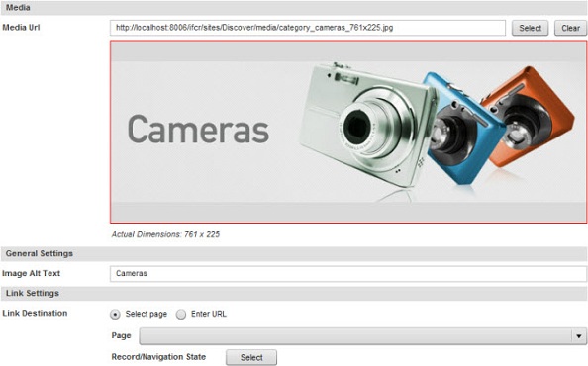Image resolution: width=588 pixels, height=366 pixels.
Task: Click Select for Record/Navigation State
Action: click(251, 357)
